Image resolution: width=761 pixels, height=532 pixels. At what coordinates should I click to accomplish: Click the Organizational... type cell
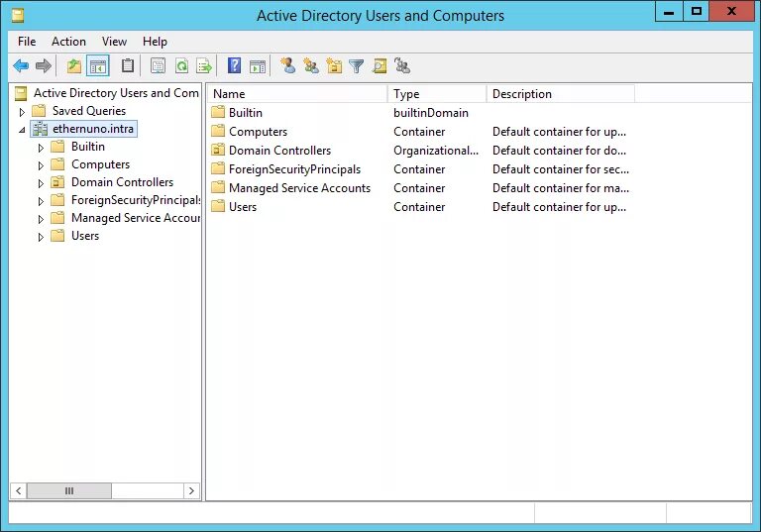[436, 151]
